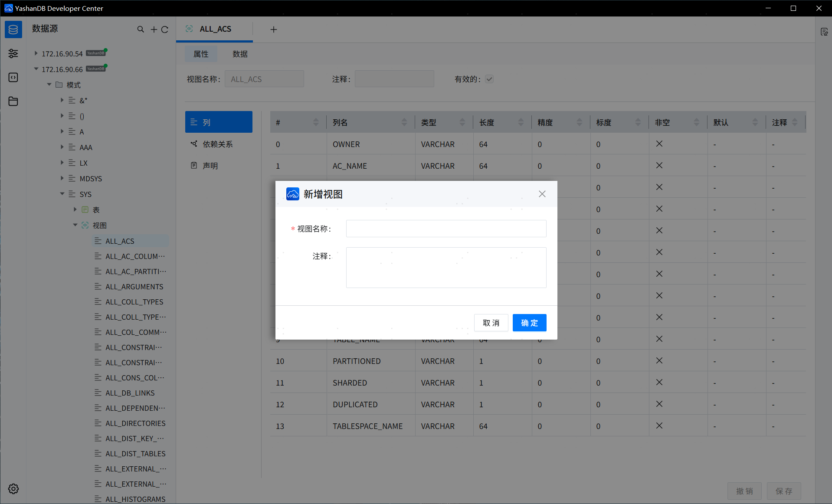
Task: Add a new data source with plus icon
Action: pyautogui.click(x=154, y=29)
